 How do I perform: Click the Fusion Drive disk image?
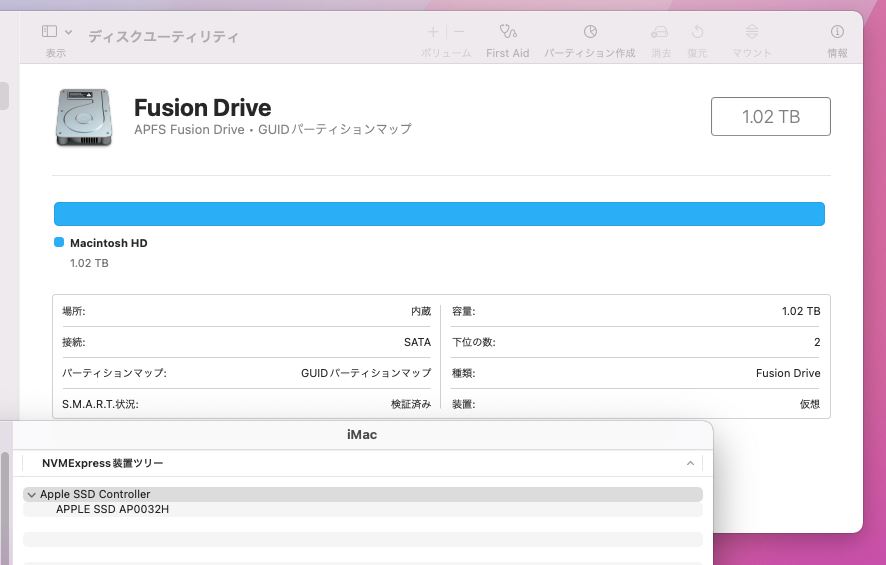pyautogui.click(x=84, y=117)
